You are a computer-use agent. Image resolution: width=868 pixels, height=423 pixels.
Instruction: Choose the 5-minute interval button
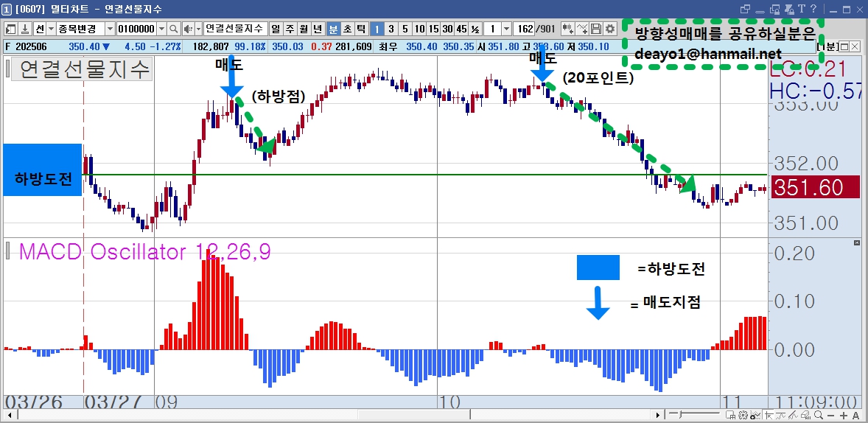tap(405, 29)
